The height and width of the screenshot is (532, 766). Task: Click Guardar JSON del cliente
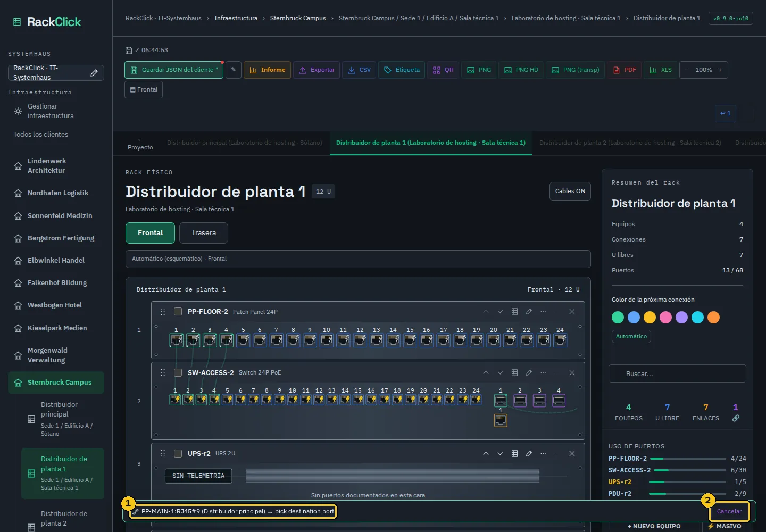pyautogui.click(x=174, y=70)
